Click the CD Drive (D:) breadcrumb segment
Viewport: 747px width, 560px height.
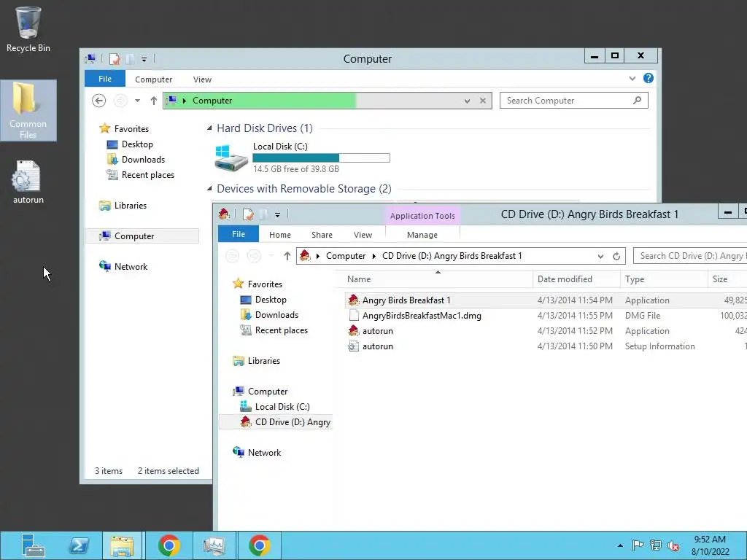point(452,256)
